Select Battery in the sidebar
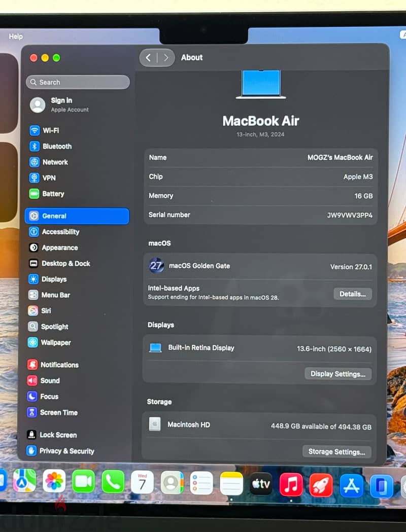Image resolution: width=406 pixels, height=532 pixels. (x=47, y=194)
